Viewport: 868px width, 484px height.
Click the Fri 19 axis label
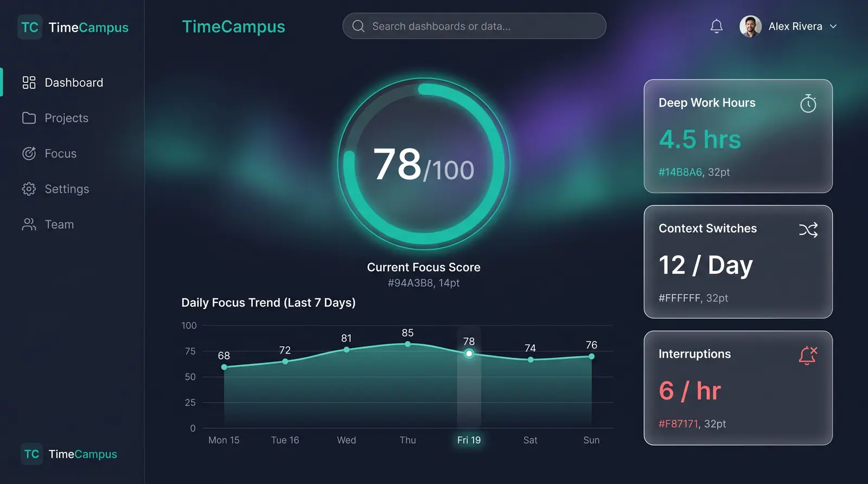(x=469, y=440)
